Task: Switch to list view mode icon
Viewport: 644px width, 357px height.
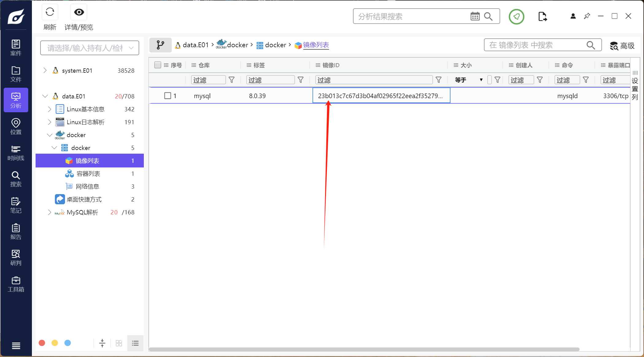Action: coord(135,343)
